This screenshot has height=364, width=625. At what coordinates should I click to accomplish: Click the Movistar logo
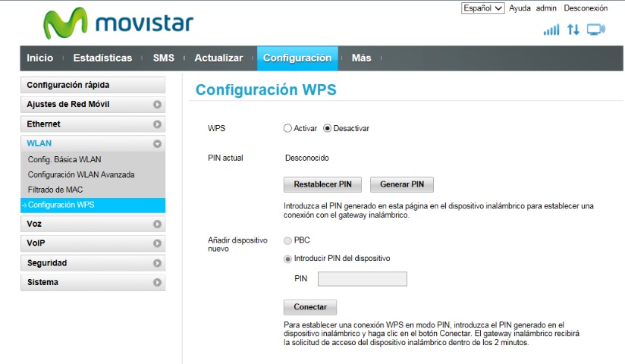coord(118,24)
